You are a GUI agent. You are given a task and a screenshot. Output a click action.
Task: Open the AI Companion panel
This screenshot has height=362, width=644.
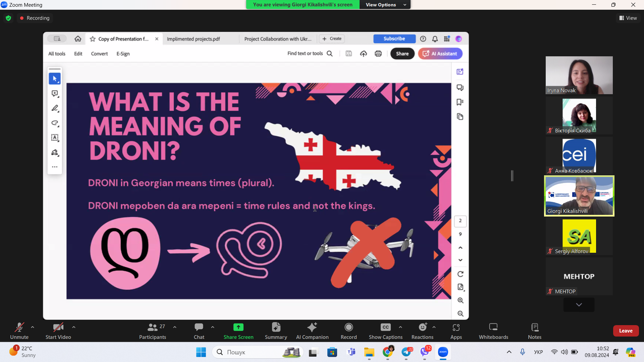312,330
